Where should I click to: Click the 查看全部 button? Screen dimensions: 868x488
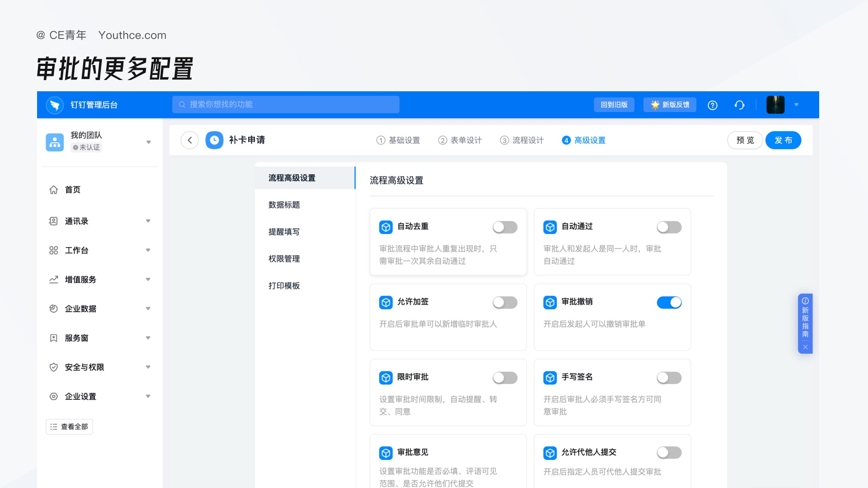click(x=69, y=427)
